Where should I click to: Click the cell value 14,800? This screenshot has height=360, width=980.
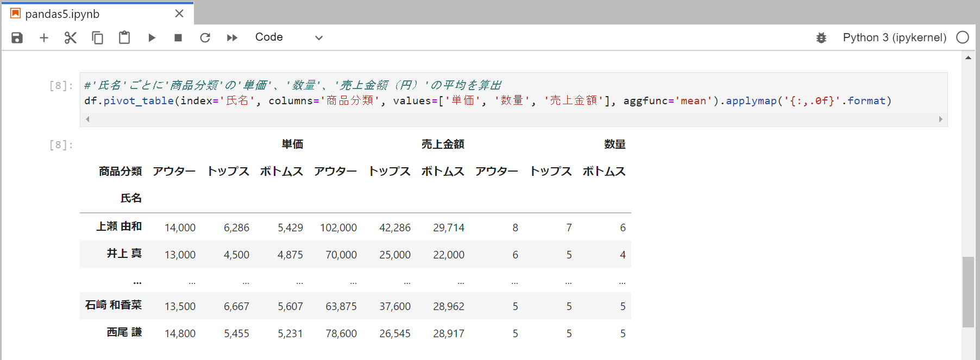pos(180,334)
